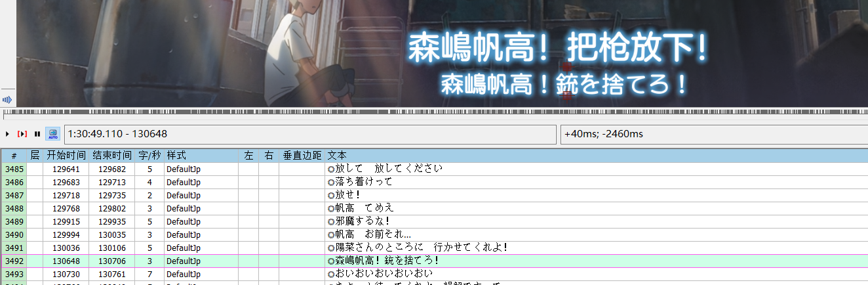Click end time cell 129735
This screenshot has width=868, height=285.
pyautogui.click(x=112, y=195)
